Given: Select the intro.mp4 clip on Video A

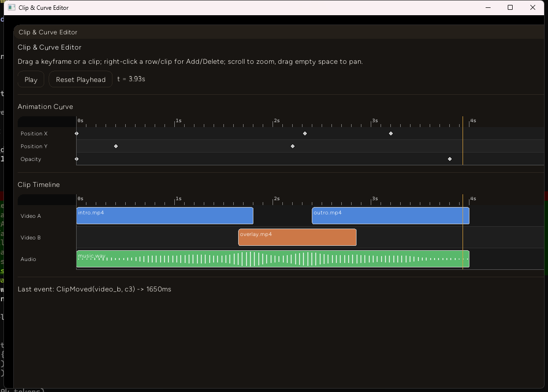Looking at the screenshot, I should (164, 216).
